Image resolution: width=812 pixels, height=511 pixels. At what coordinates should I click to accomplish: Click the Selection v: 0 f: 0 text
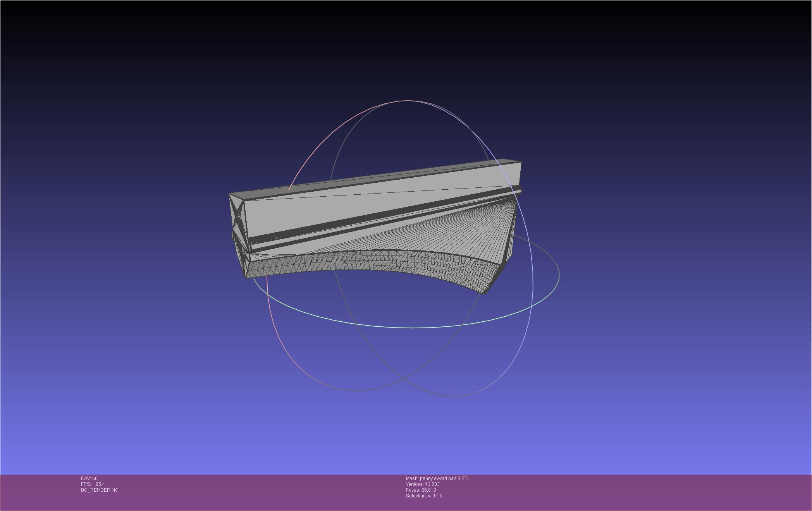tap(424, 496)
